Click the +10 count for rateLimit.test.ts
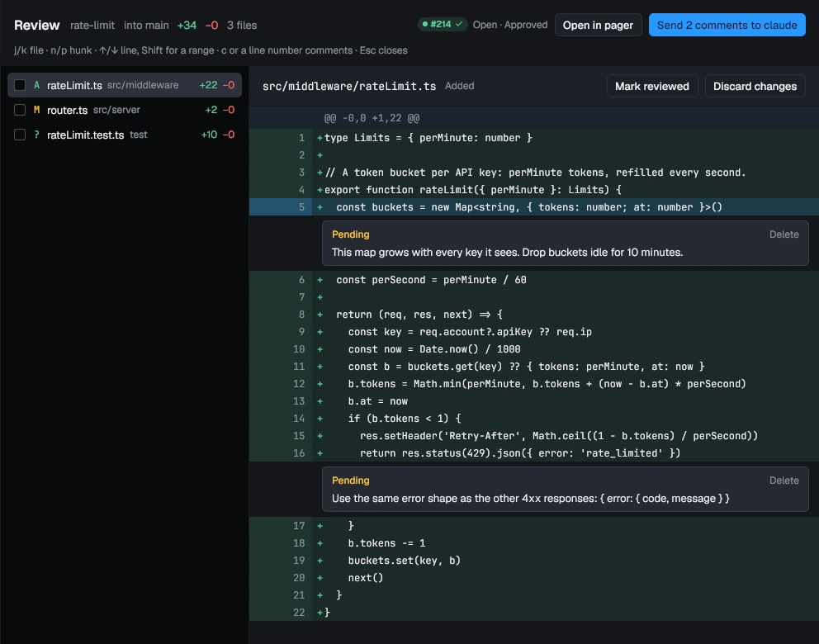 (x=209, y=135)
